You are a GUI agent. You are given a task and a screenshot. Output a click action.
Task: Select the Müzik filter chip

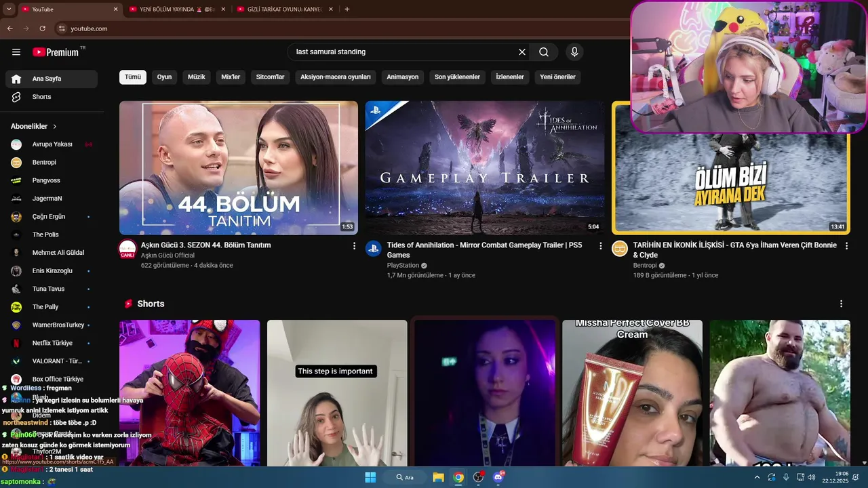(x=196, y=77)
